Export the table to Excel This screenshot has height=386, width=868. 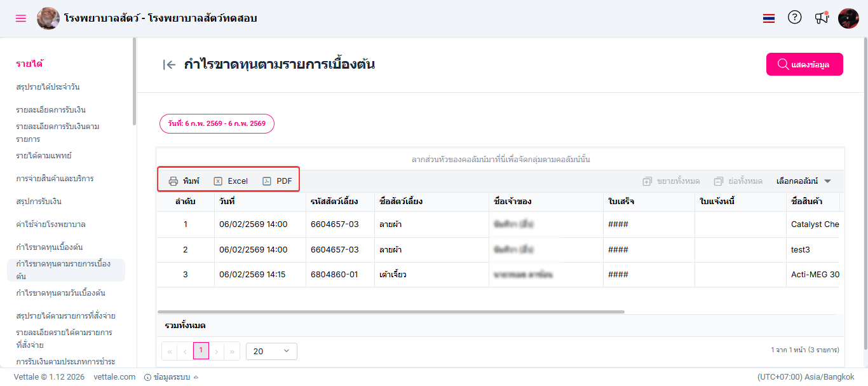pyautogui.click(x=231, y=181)
